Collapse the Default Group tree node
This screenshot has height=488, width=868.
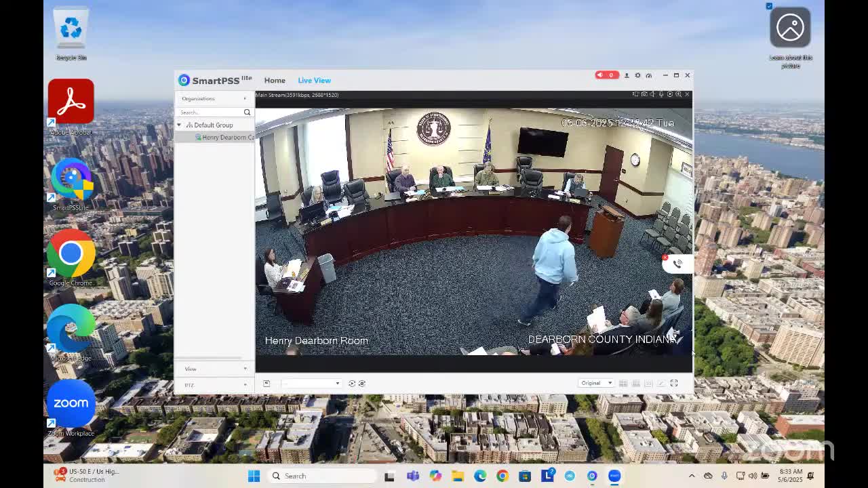coord(179,125)
